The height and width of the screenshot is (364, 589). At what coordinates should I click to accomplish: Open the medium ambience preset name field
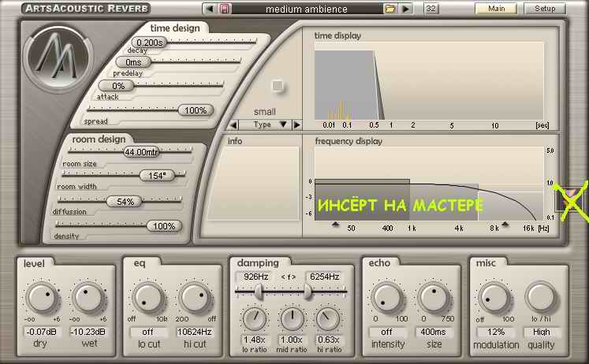tap(307, 9)
